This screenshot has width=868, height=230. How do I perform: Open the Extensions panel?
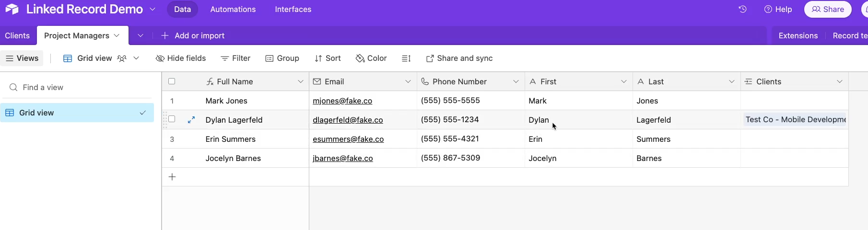coord(798,35)
